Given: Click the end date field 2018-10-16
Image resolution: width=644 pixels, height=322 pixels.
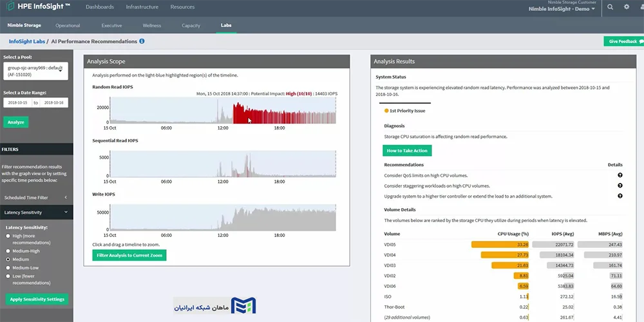Looking at the screenshot, I should pos(54,102).
